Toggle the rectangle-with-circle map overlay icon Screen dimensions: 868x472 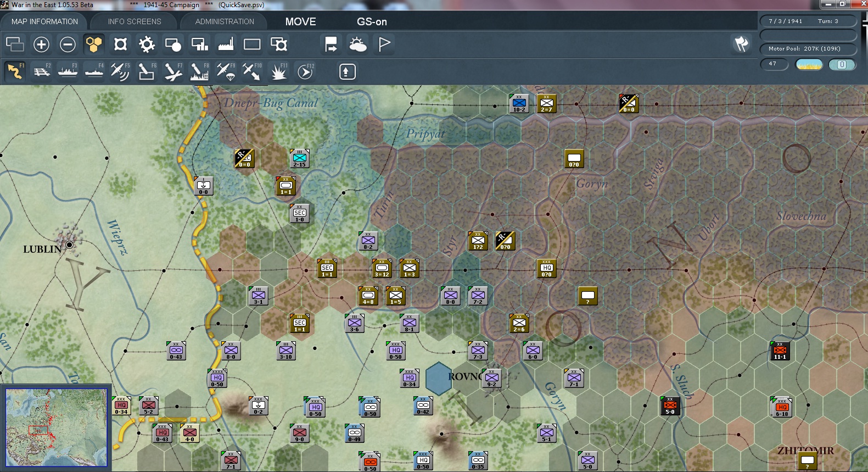click(173, 44)
